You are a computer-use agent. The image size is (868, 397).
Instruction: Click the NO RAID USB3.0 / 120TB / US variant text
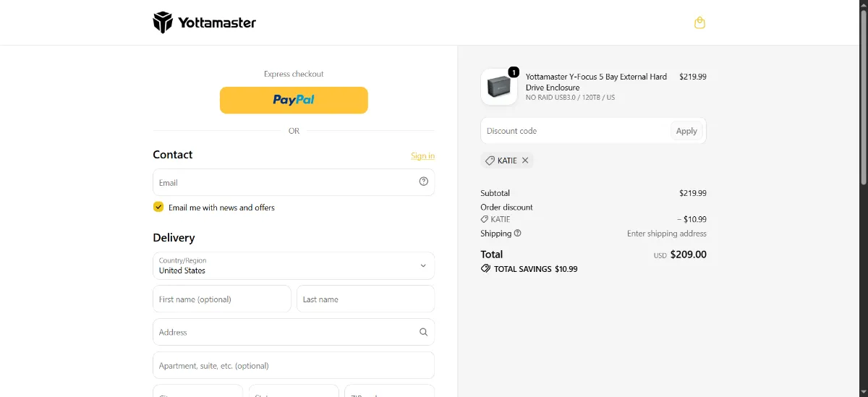pyautogui.click(x=570, y=97)
